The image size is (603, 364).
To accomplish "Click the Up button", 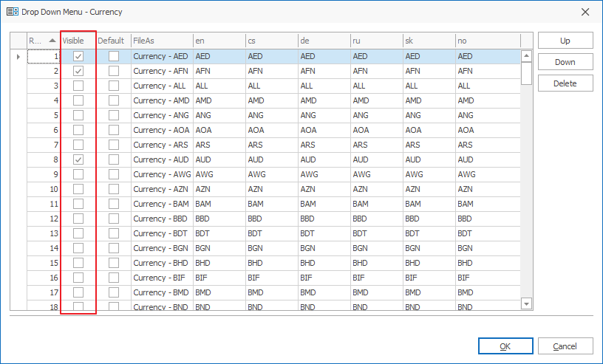I will [x=565, y=41].
